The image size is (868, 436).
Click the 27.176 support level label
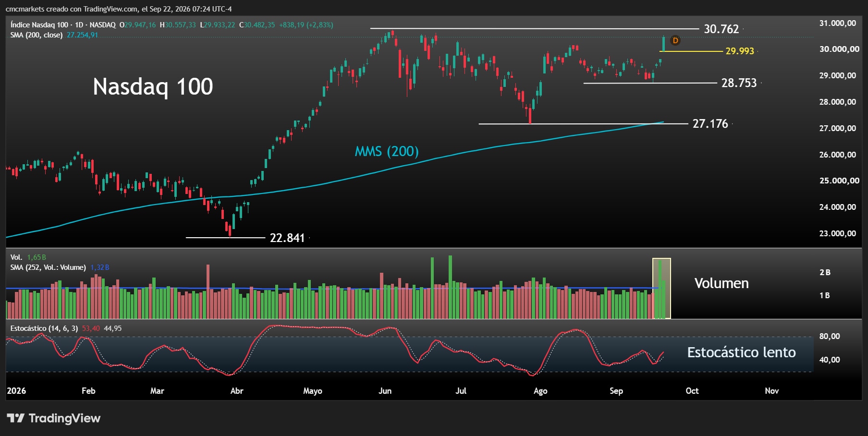pyautogui.click(x=710, y=124)
